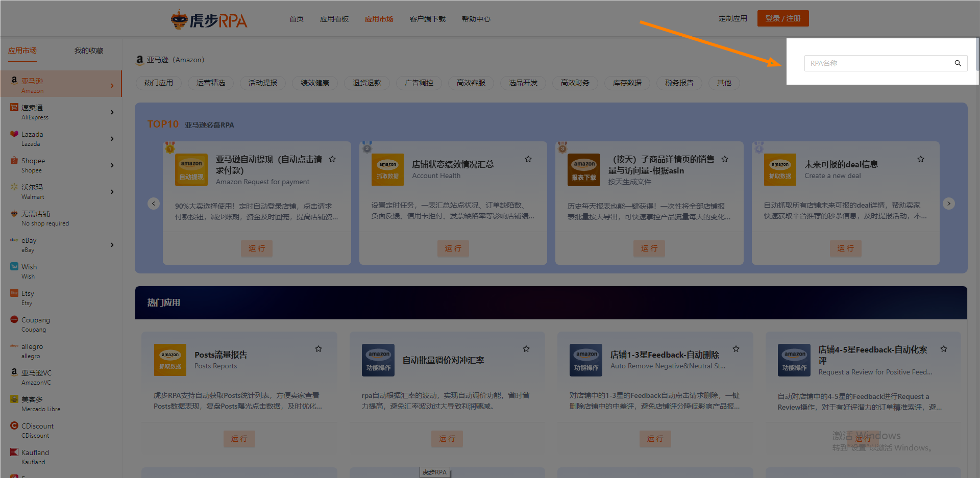
Task: Run the 自动批量调价对冲汇率 app
Action: click(x=447, y=439)
